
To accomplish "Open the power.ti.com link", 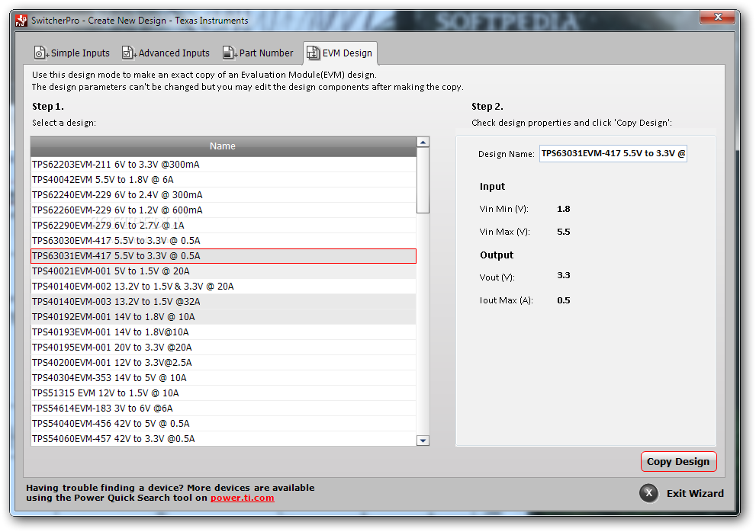I will (x=242, y=498).
